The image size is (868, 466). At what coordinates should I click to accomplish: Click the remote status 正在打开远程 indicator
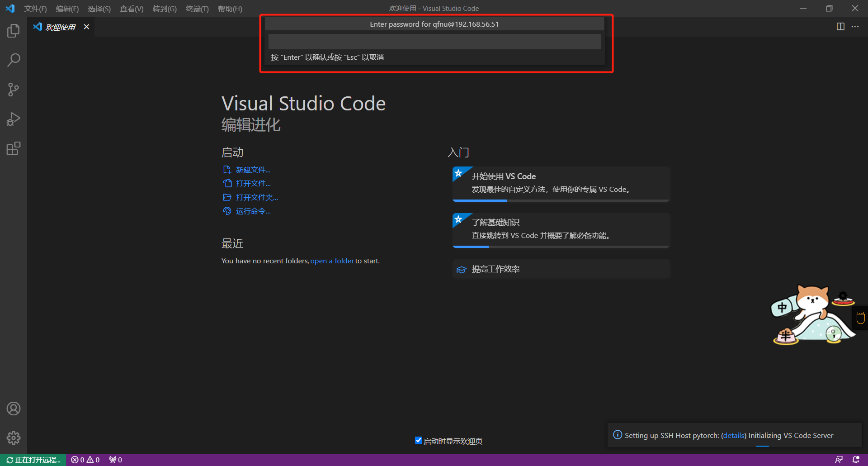33,460
